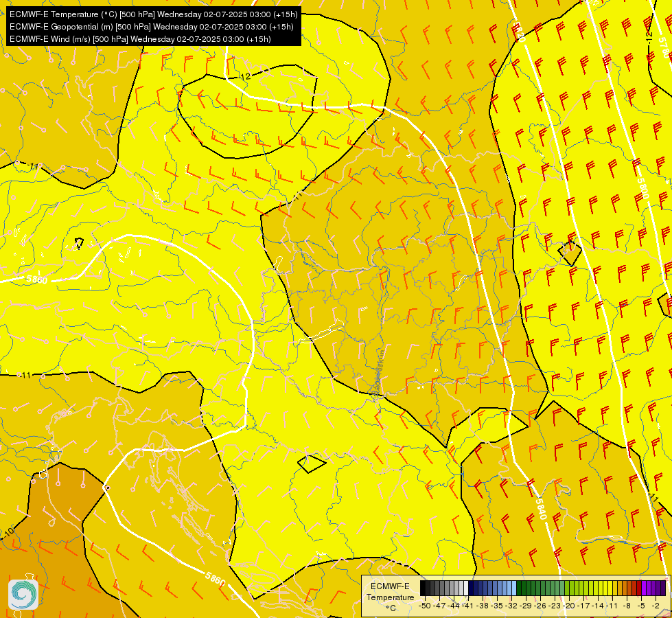The image size is (672, 618).
Task: Click the -50 value on the legend scale
Action: [424, 606]
